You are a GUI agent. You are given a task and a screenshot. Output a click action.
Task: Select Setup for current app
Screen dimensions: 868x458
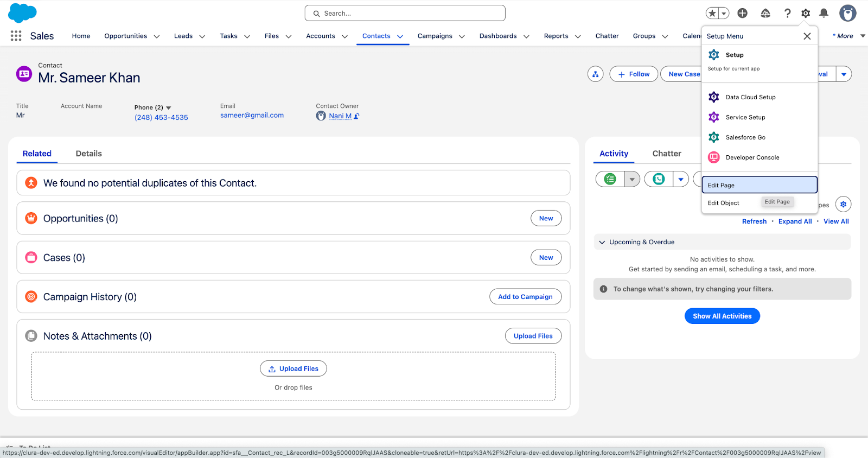759,61
